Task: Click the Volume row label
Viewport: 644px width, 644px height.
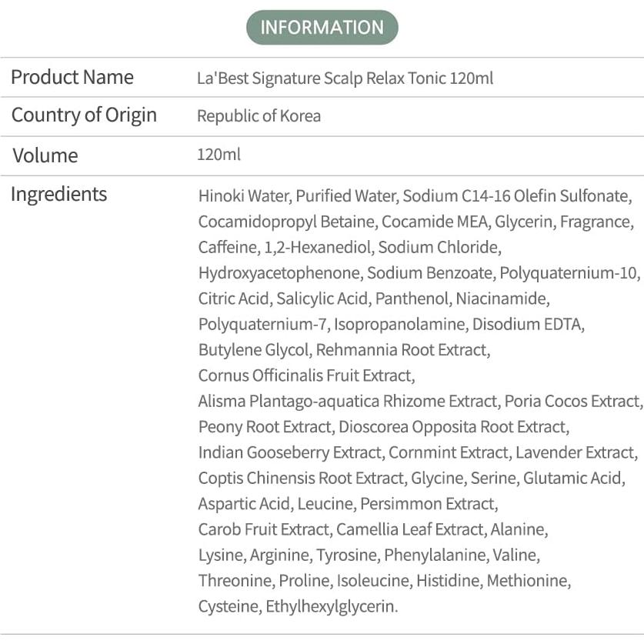Action: [x=45, y=155]
